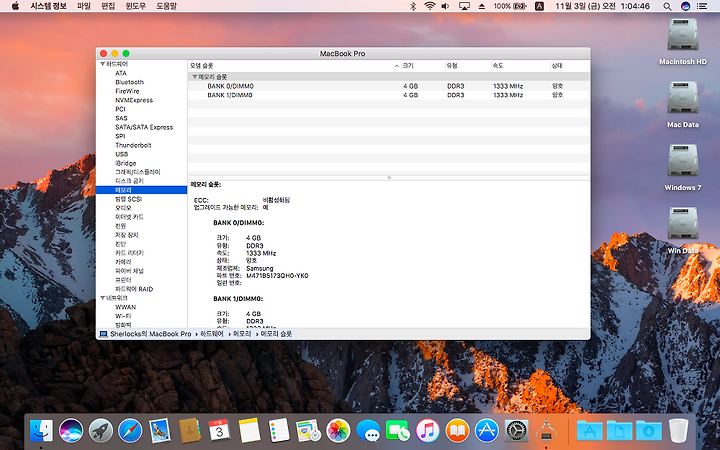Click the 유형 column header
Screen dimensions: 720x450
click(x=467, y=66)
